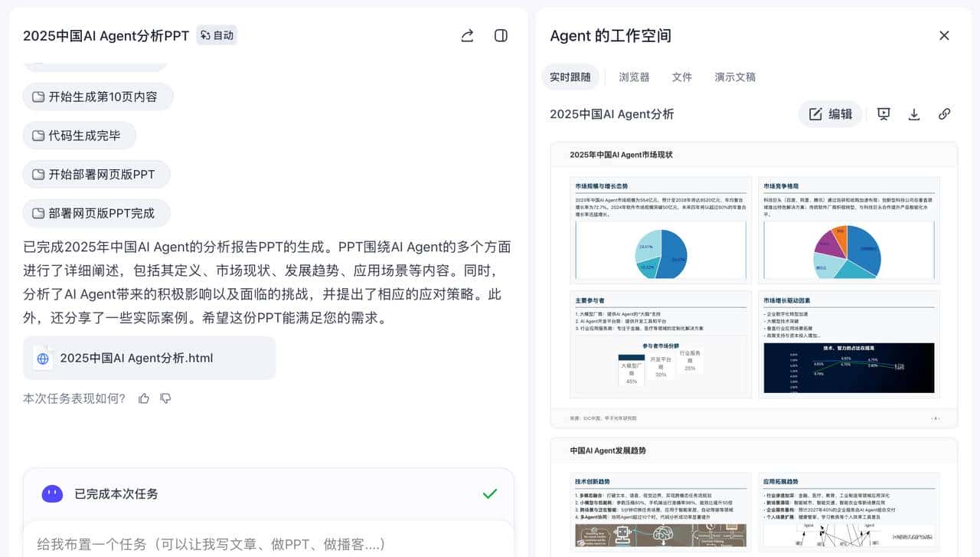This screenshot has height=557, width=980.
Task: Copy the share link via the link icon
Action: [944, 113]
